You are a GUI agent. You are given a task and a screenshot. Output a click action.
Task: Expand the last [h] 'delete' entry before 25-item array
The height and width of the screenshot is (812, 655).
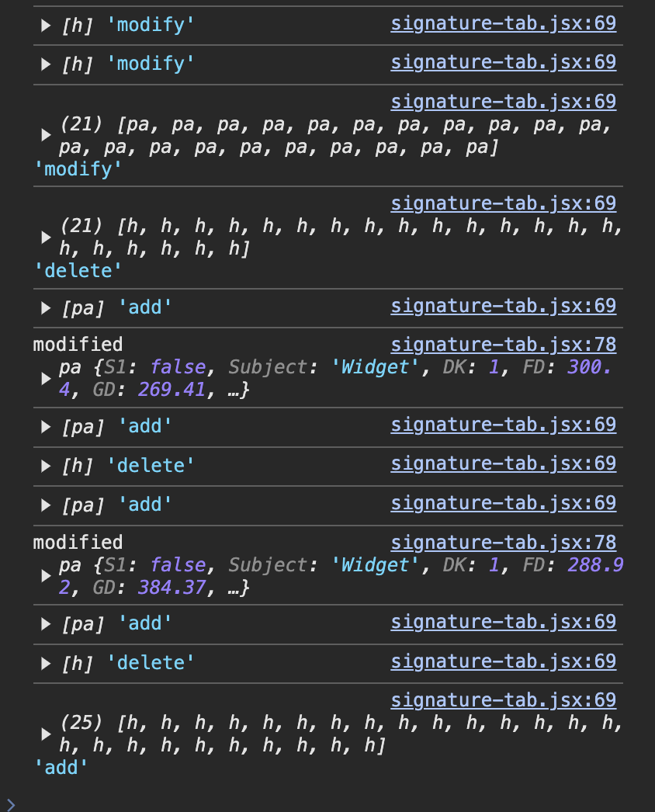(x=46, y=664)
